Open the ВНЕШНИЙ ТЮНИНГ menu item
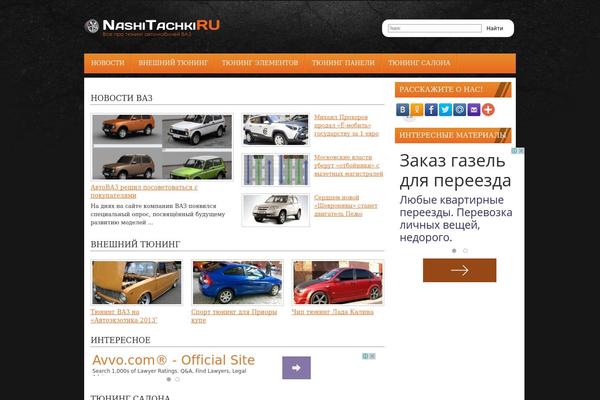This screenshot has height=400, width=600. point(173,63)
